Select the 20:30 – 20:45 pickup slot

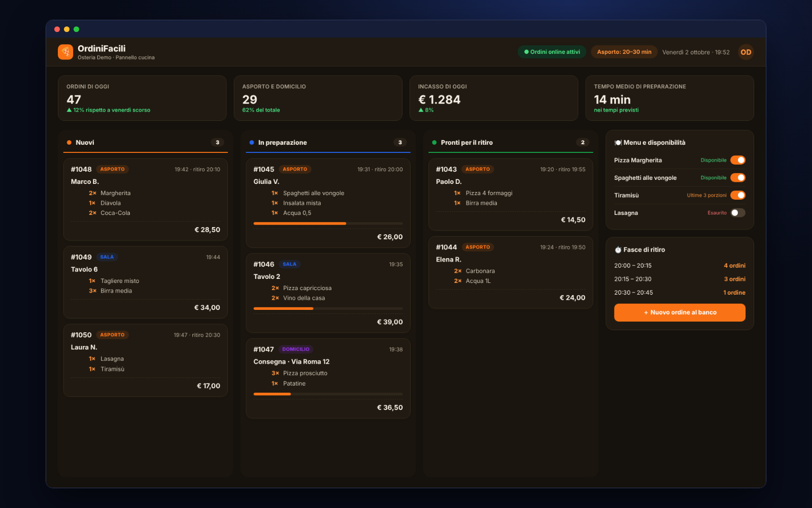[680, 293]
